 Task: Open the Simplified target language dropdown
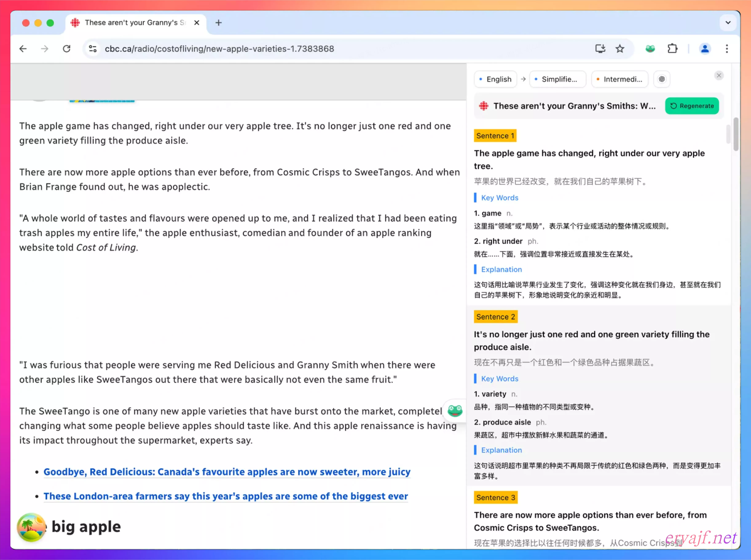pos(558,79)
